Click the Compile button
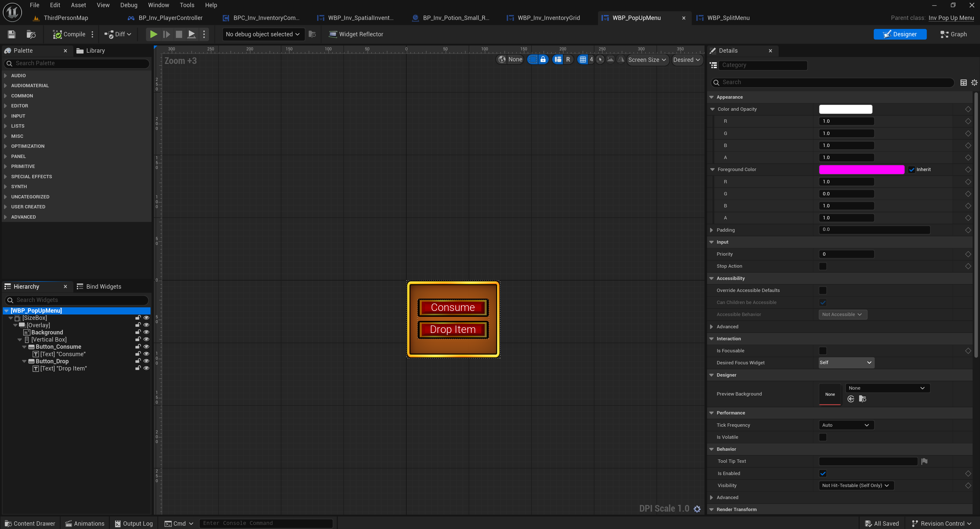 [69, 34]
